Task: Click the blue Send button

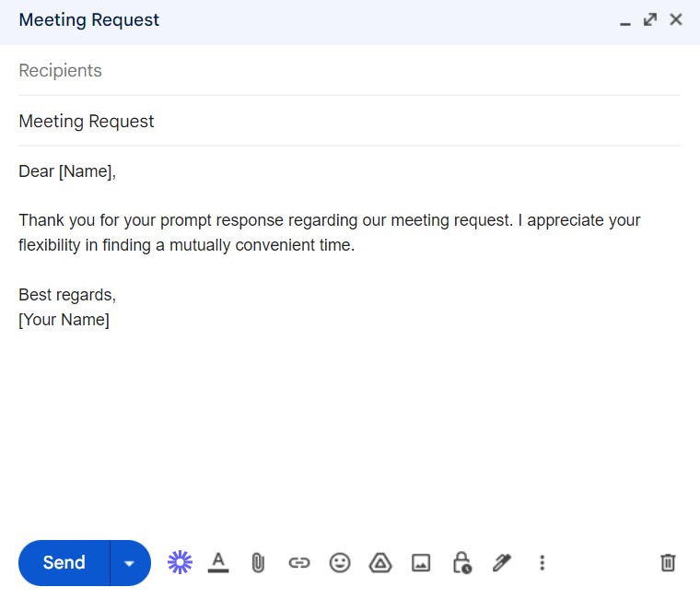Action: point(64,563)
